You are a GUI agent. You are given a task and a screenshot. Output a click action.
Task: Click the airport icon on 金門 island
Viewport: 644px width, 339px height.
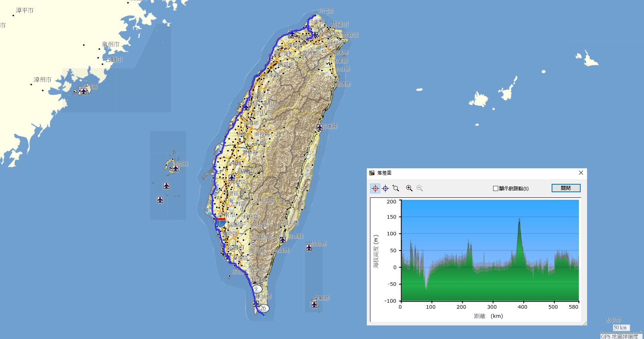tap(83, 91)
